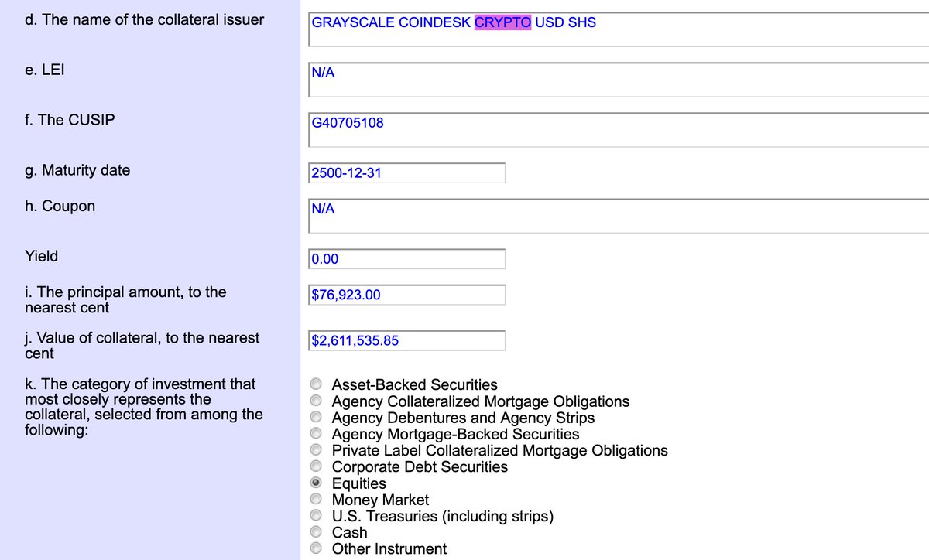Click the label 'd. The name of the collateral issuer'

pos(144,20)
